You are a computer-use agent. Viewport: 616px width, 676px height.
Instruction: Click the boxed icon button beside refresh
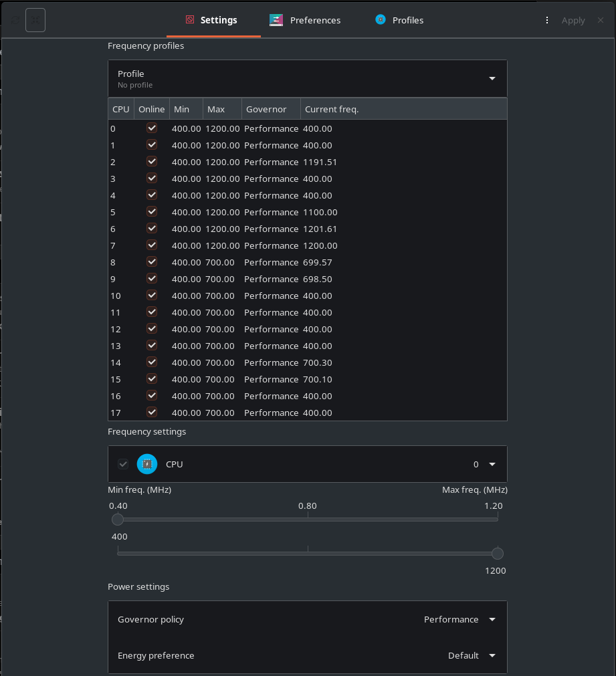(35, 20)
